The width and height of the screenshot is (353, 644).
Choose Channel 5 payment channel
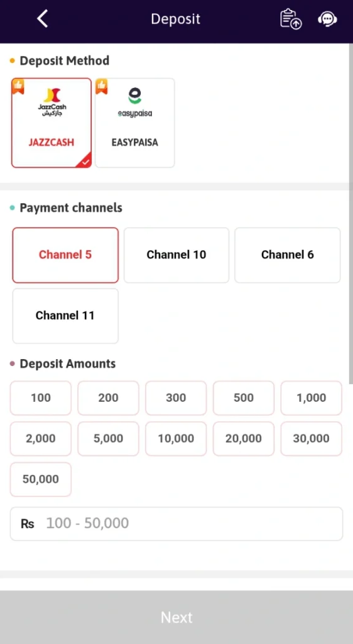pyautogui.click(x=65, y=255)
